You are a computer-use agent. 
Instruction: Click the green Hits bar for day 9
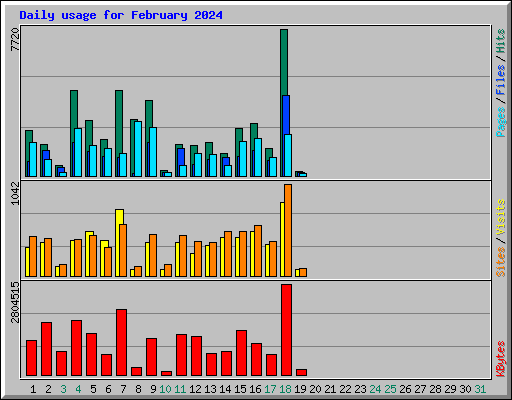pos(149,113)
